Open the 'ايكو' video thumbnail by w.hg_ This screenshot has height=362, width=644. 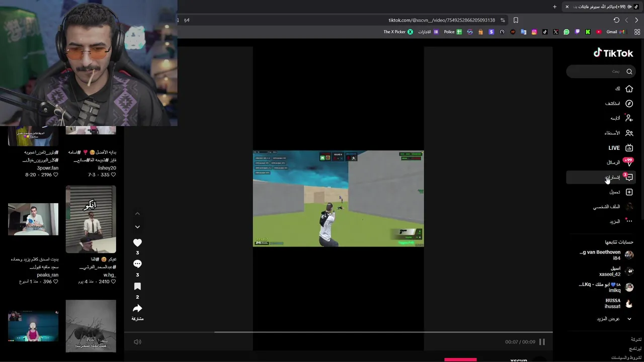pos(91,219)
